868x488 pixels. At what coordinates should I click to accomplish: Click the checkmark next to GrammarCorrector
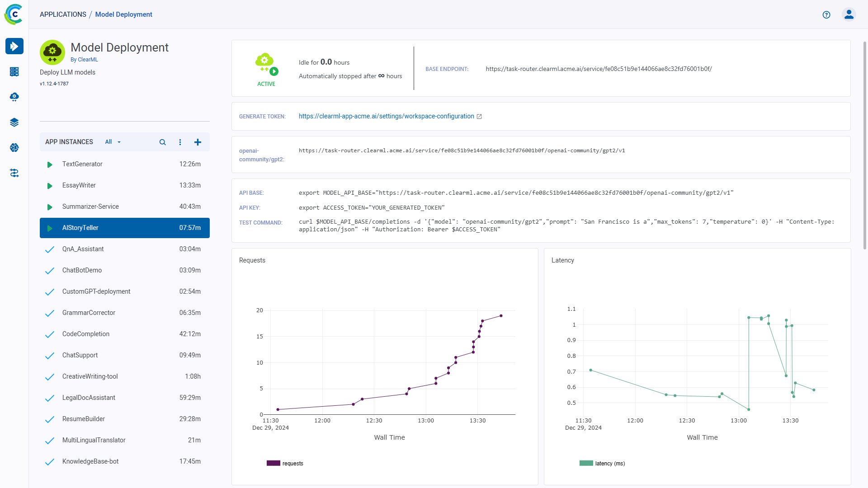pyautogui.click(x=50, y=313)
